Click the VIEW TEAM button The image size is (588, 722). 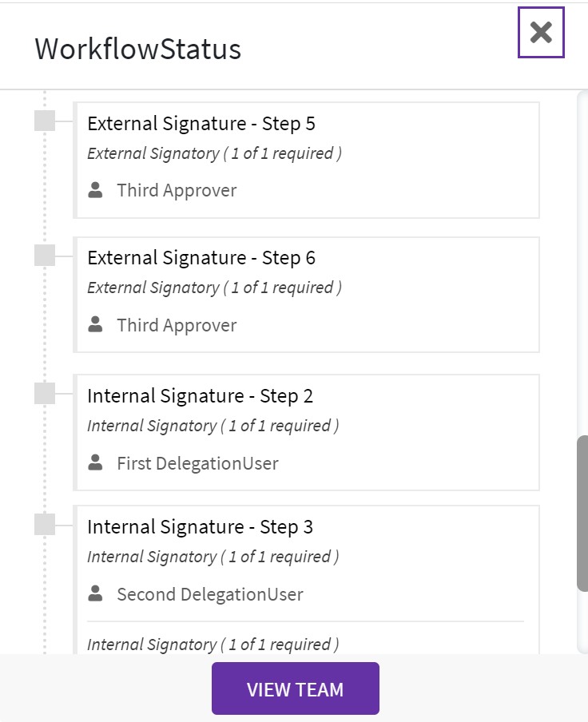(x=295, y=688)
